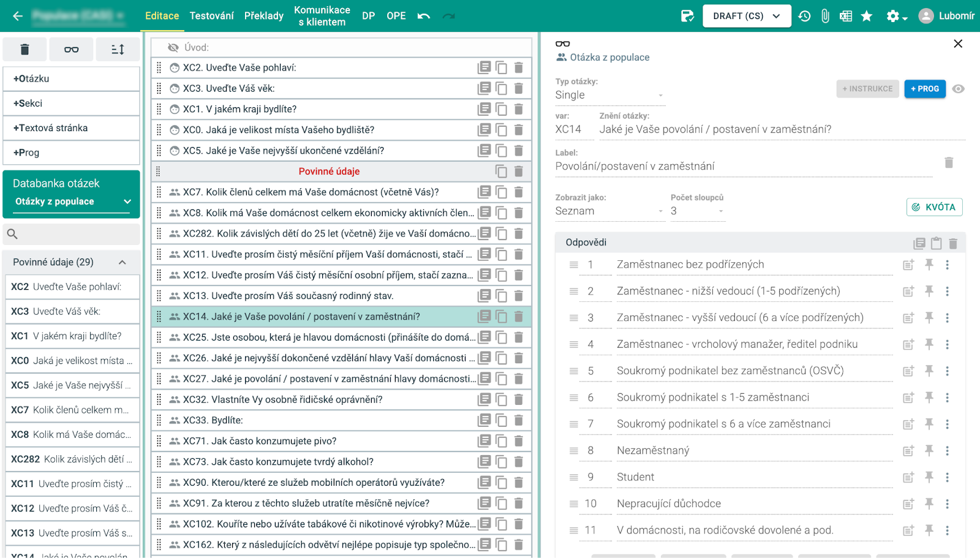Open version history clock icon

(x=804, y=16)
